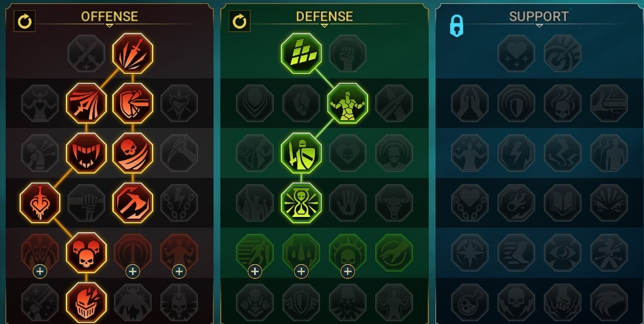
Task: Click the stone-skin figure Defense mastery
Action: tap(348, 103)
